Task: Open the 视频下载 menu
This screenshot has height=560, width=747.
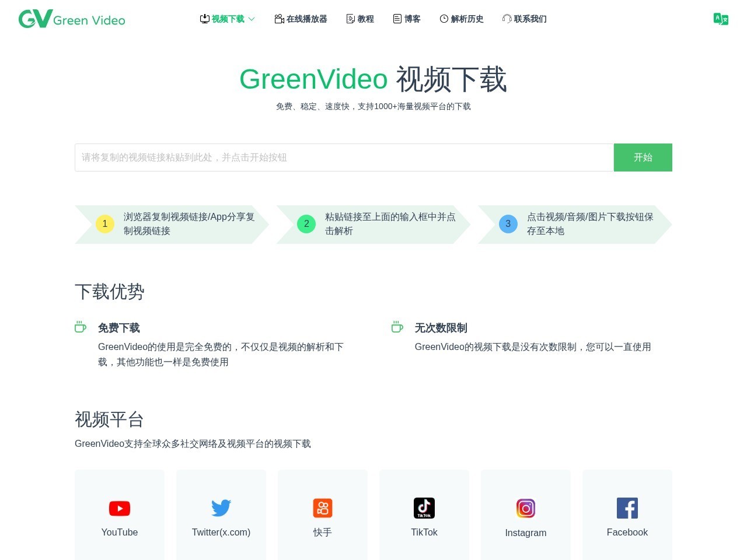Action: point(228,19)
